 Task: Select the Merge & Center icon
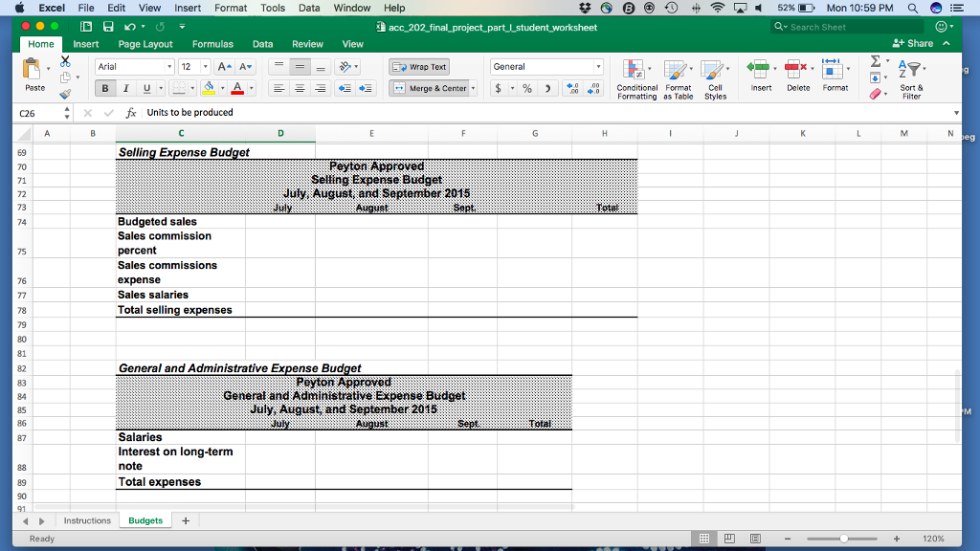[428, 88]
